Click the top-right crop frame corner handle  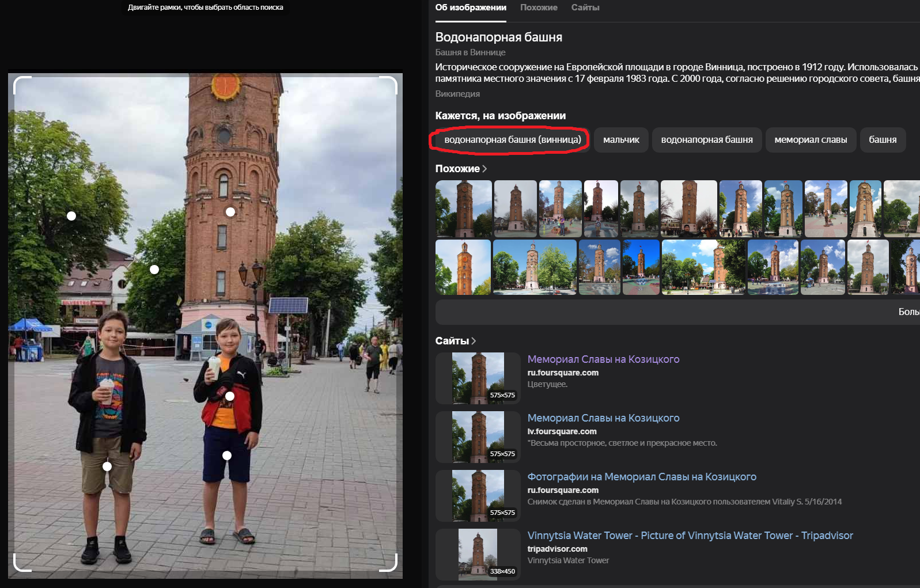389,85
